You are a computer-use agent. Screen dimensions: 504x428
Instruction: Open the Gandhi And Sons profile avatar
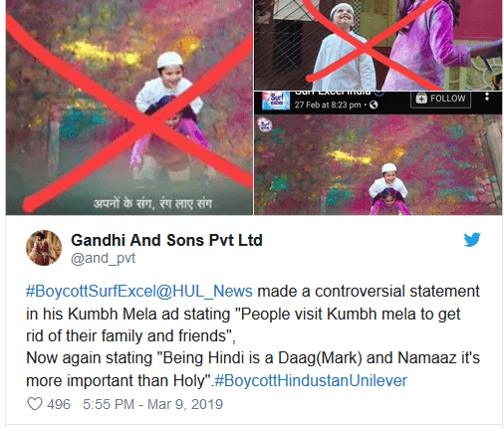click(x=44, y=248)
